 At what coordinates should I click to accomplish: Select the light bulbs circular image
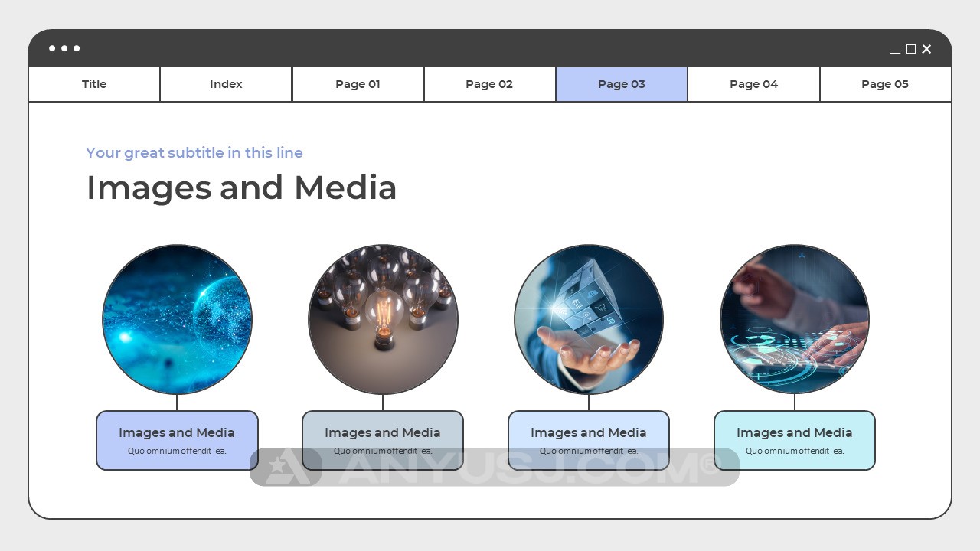coord(383,319)
